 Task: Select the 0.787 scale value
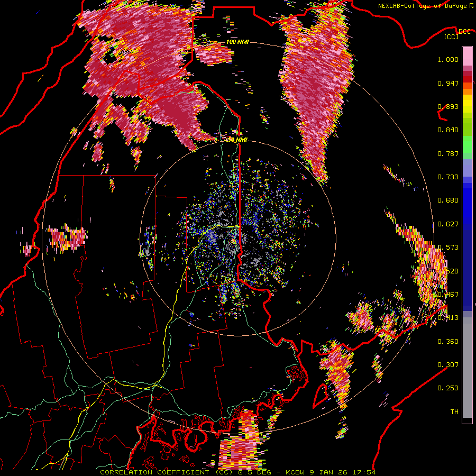click(448, 153)
